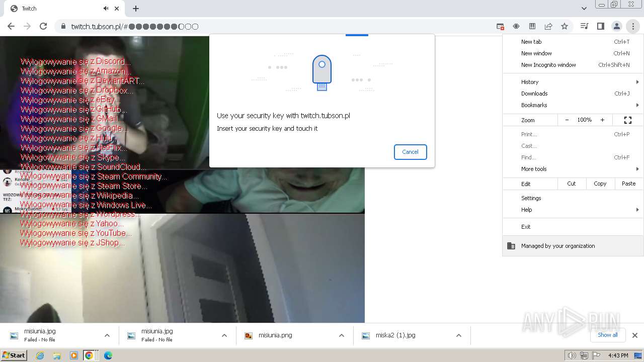Screen dimensions: 644x362
Task: Decrease zoom with the minus button
Action: pos(567,120)
